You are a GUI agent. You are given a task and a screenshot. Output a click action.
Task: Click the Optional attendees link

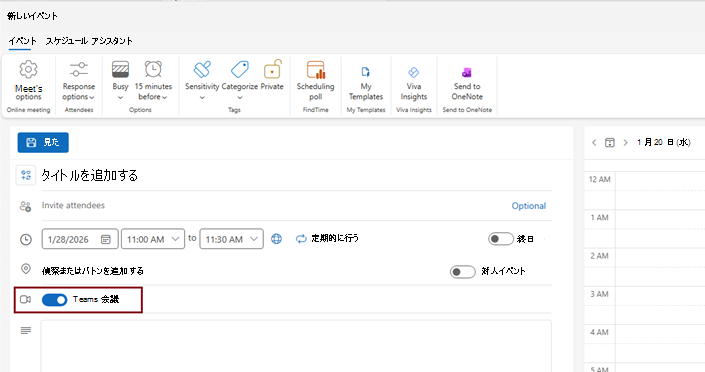tap(528, 206)
